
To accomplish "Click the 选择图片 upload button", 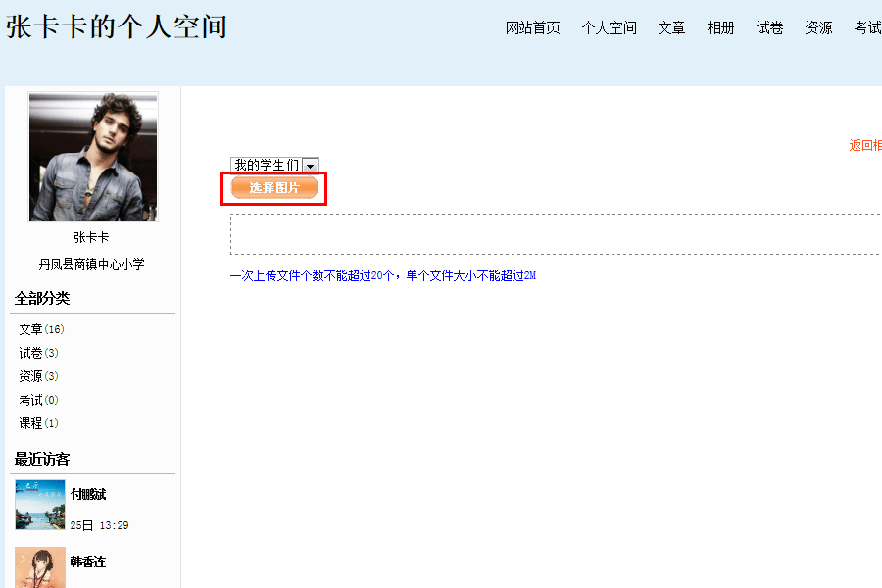I will [x=274, y=188].
